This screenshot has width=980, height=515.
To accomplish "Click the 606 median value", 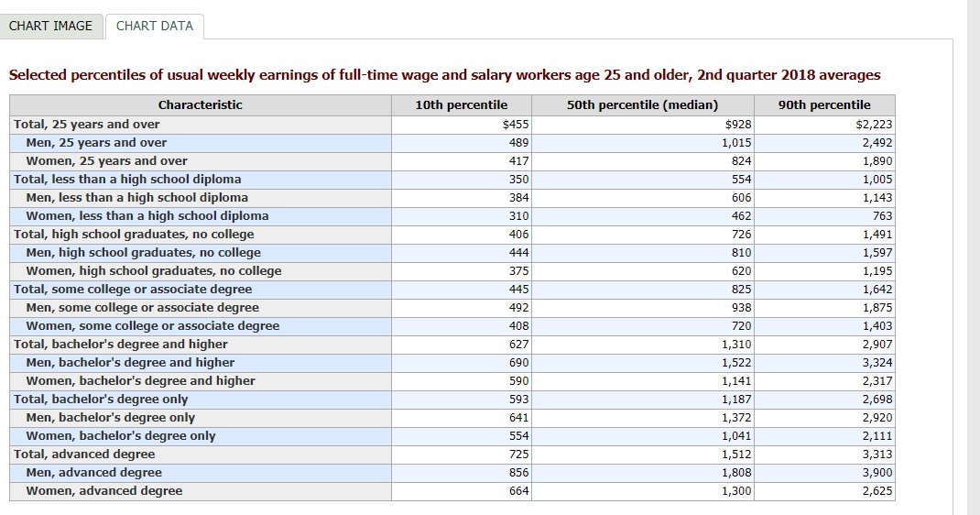I will (x=741, y=198).
